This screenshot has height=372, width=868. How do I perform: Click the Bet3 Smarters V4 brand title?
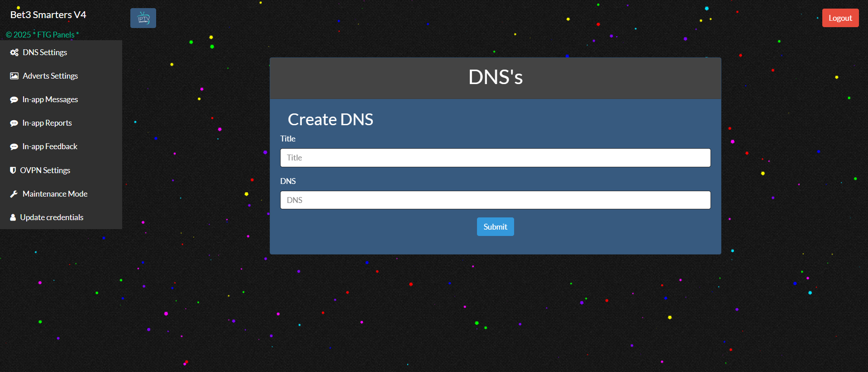pyautogui.click(x=48, y=15)
